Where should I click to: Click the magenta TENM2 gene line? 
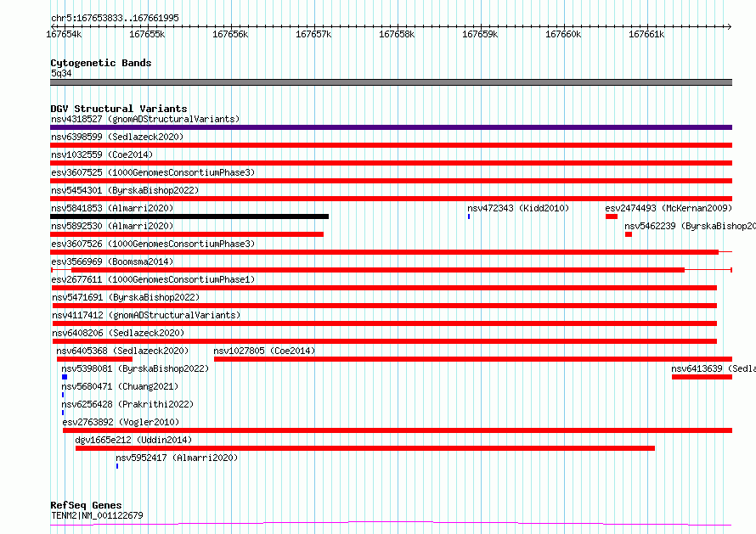[391, 524]
